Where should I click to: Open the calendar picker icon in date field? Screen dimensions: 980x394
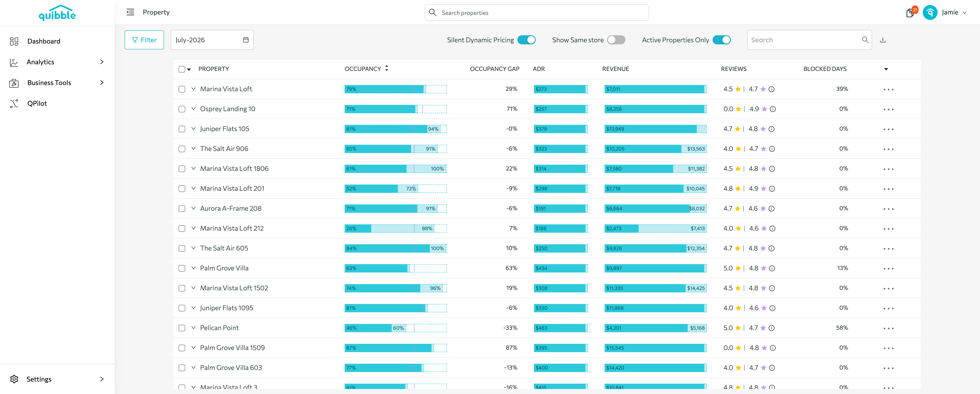[246, 40]
